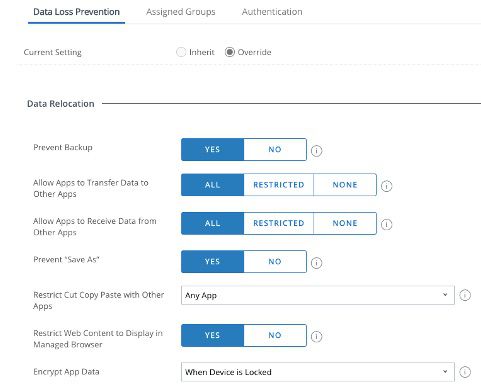
Task: Set Prevent Save As to YES
Action: point(213,262)
